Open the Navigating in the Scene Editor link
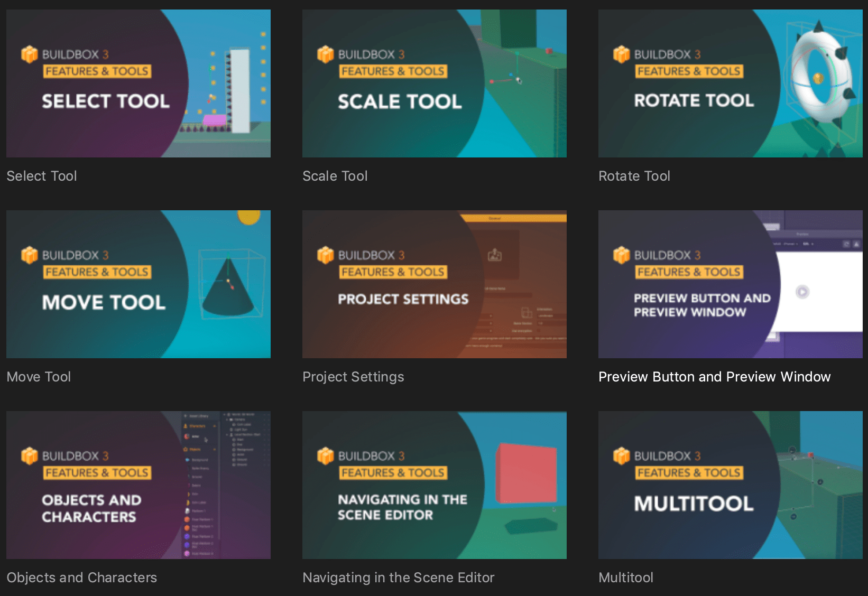The height and width of the screenshot is (596, 868). tap(398, 578)
